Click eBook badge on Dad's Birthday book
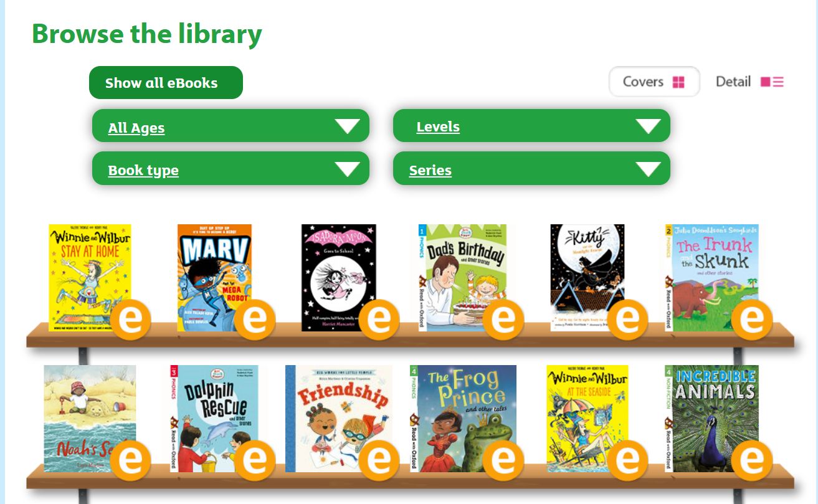Screen dimensions: 818x504 click(x=503, y=320)
